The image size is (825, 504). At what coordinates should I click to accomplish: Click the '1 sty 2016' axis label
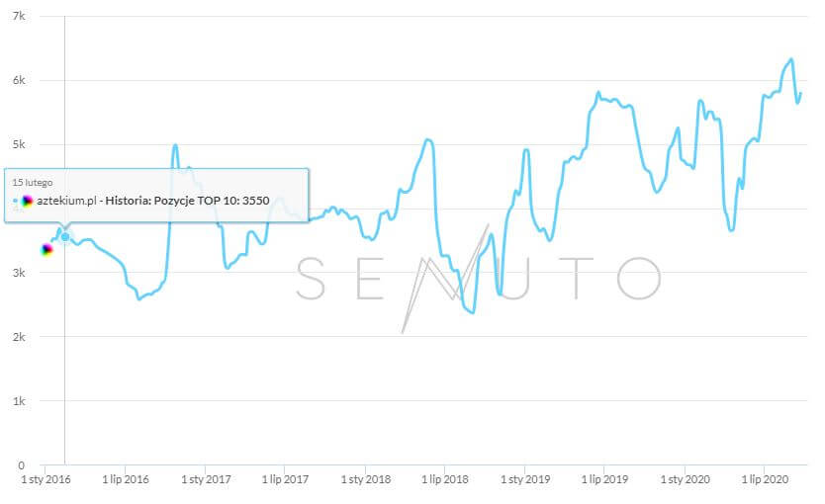[x=45, y=479]
